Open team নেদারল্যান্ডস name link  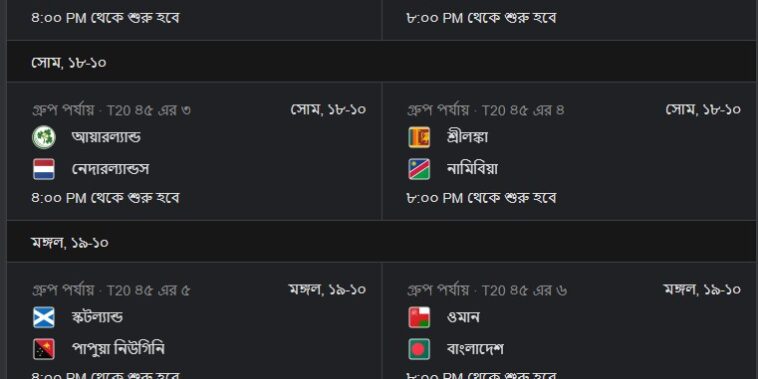[110, 169]
